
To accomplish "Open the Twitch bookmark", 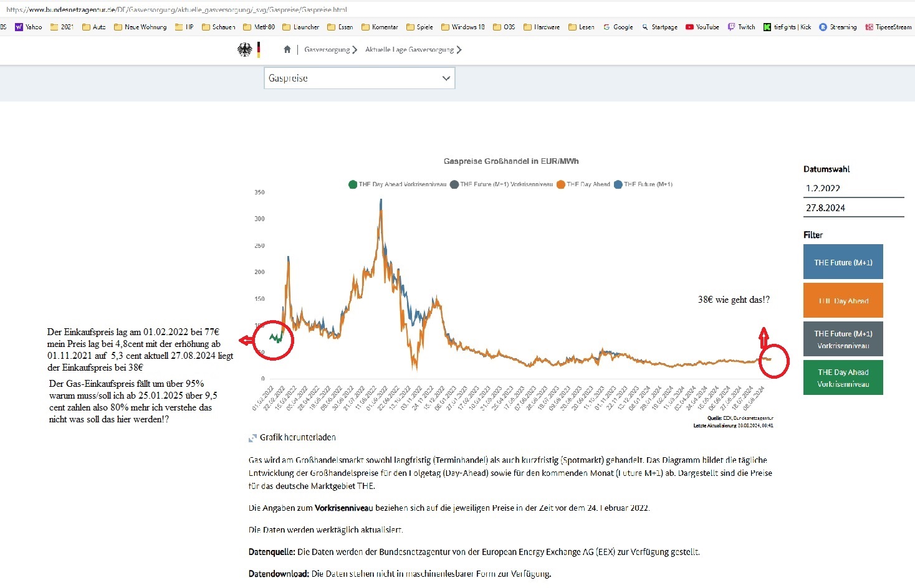I will 741,27.
